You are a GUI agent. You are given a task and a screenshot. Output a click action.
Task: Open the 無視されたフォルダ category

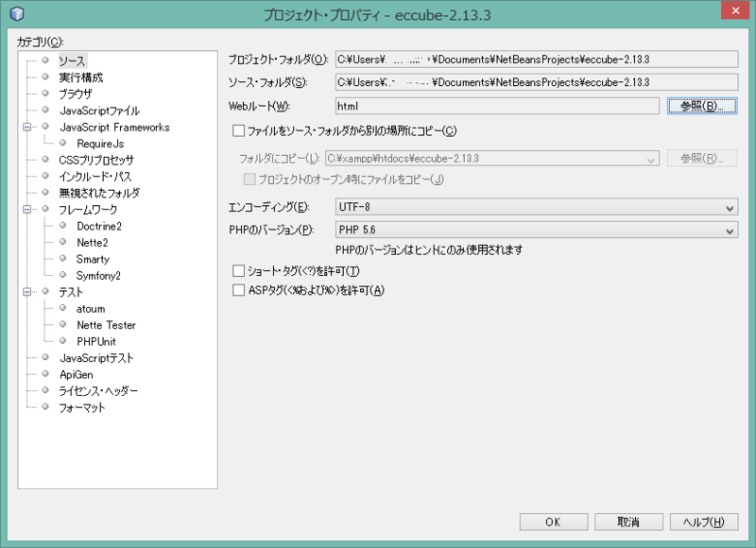tap(99, 193)
